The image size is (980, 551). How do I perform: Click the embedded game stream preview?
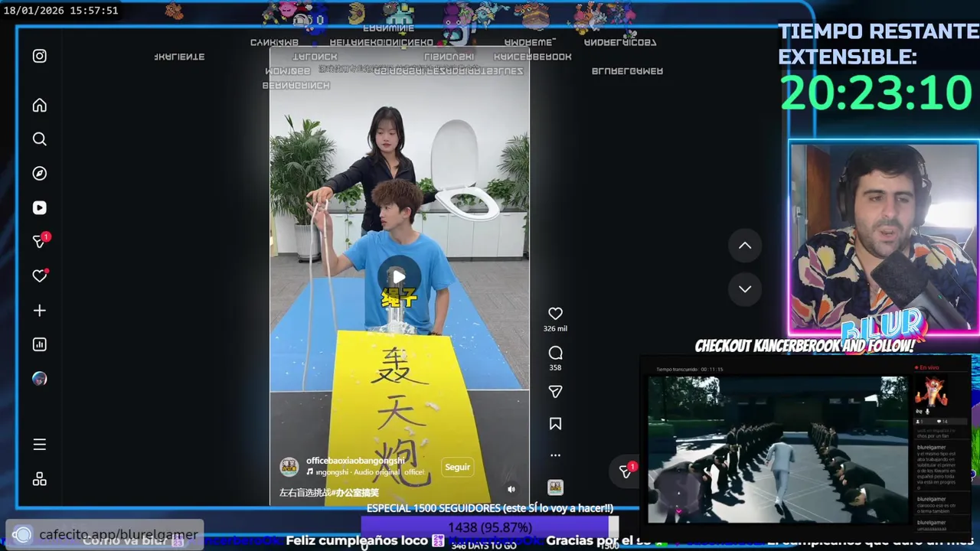pos(779,448)
